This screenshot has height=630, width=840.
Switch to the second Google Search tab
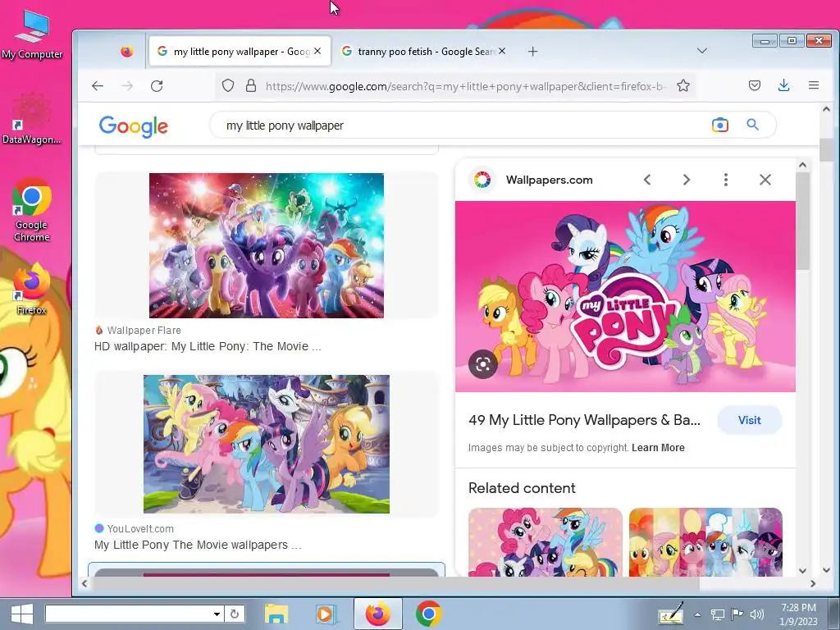click(423, 52)
